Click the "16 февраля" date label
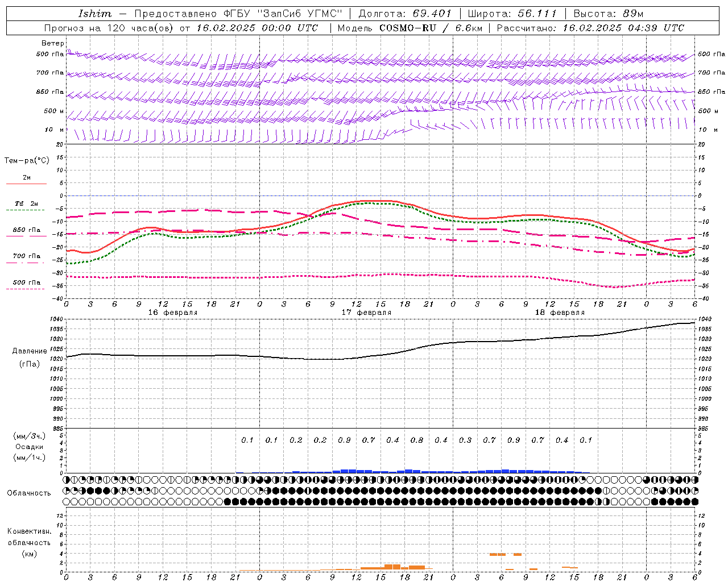 pos(173,313)
